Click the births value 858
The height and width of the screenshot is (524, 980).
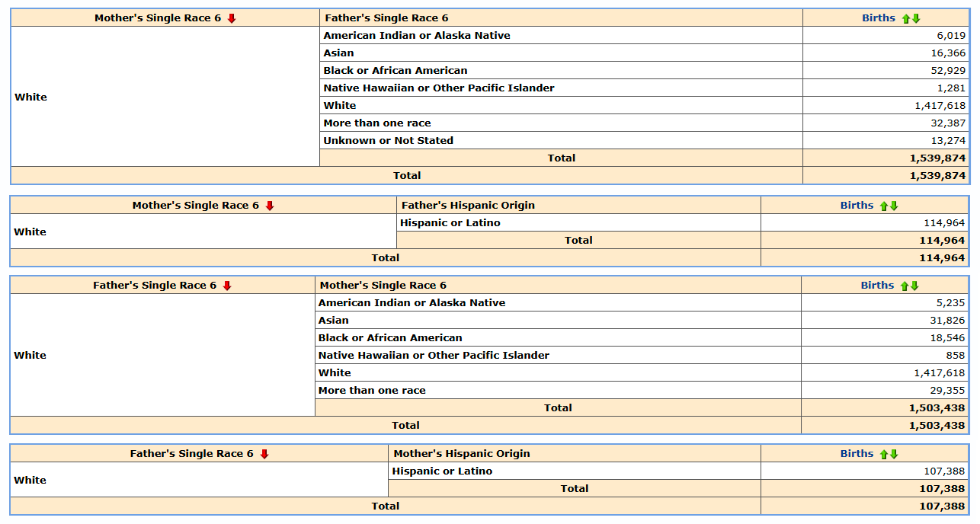pos(955,355)
